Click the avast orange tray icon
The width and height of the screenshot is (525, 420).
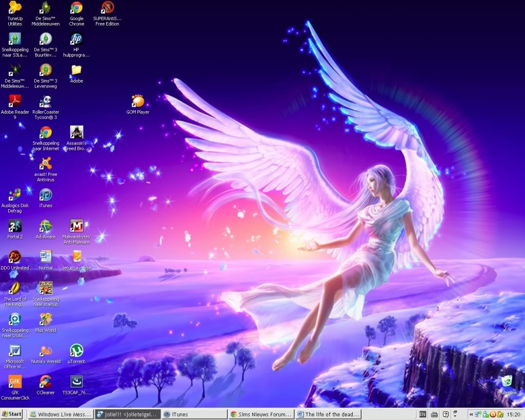pos(493,414)
